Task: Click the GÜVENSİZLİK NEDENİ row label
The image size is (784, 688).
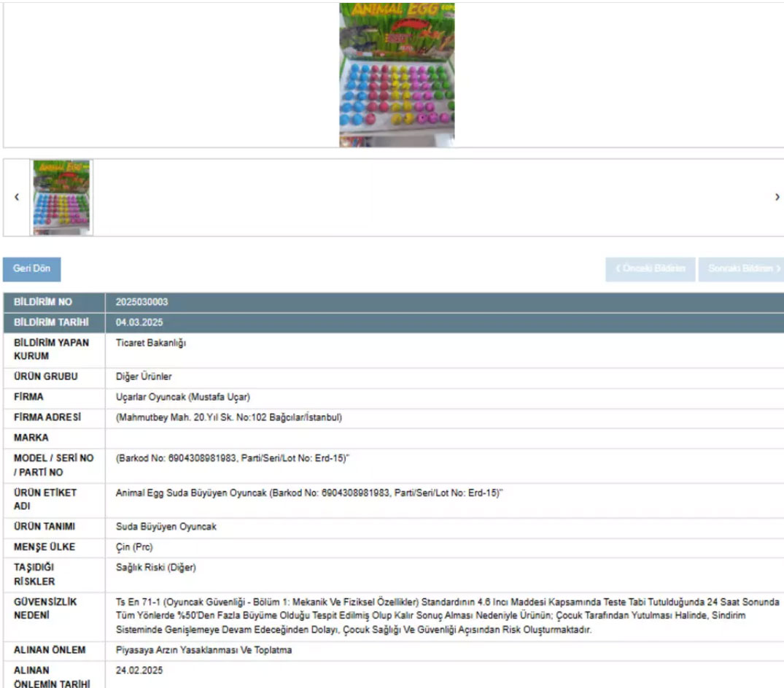Action: (x=45, y=608)
